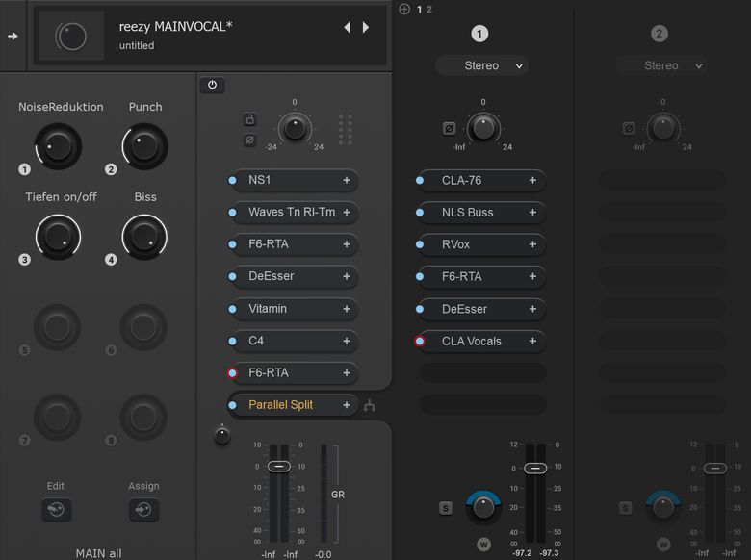Click the W button under chain 1 pan

pyautogui.click(x=483, y=545)
